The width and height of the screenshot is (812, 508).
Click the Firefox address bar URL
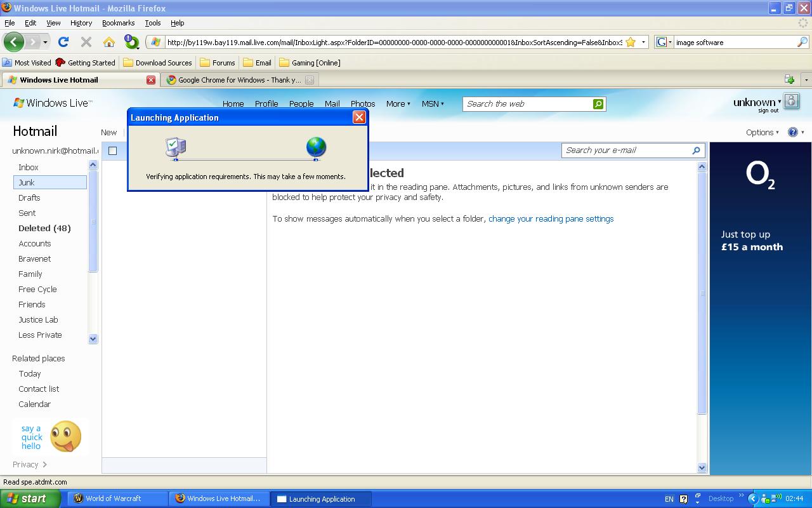click(394, 43)
